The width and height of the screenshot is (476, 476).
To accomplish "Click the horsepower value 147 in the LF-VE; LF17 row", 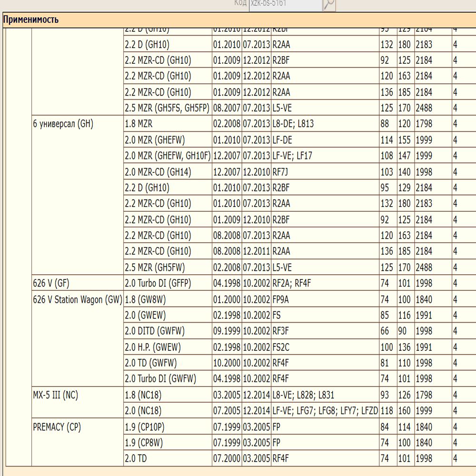I will (x=404, y=156).
